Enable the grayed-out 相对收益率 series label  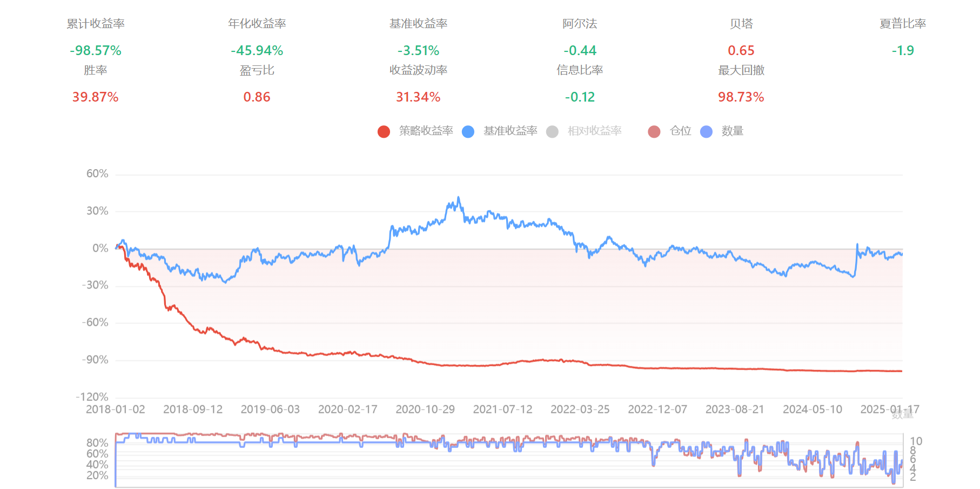[x=594, y=131]
